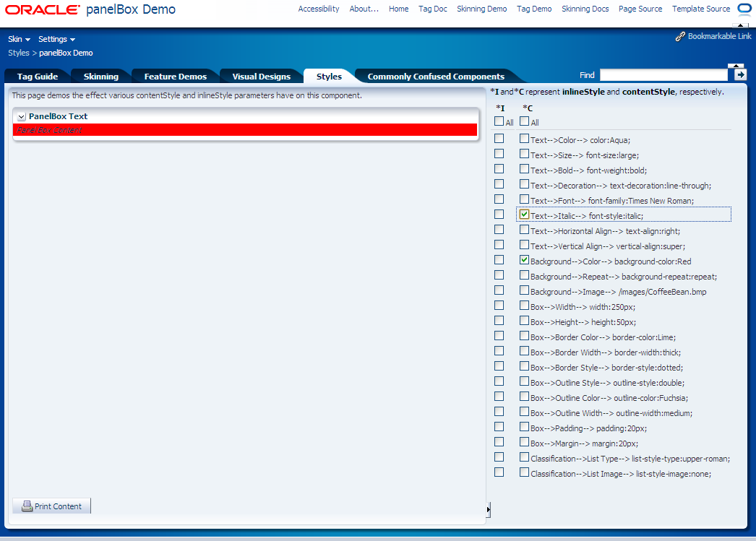Collapse the PanelBox Text panel chevron
This screenshot has width=756, height=541.
coord(20,116)
